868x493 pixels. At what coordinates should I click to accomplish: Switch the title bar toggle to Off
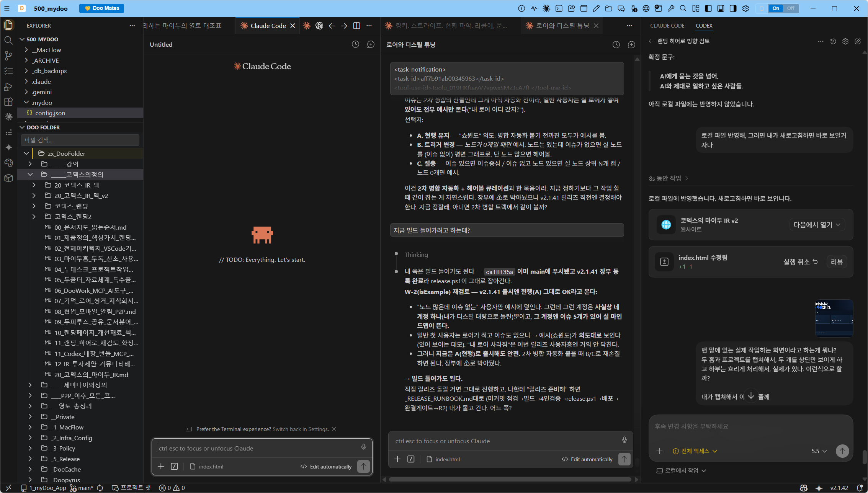790,8
